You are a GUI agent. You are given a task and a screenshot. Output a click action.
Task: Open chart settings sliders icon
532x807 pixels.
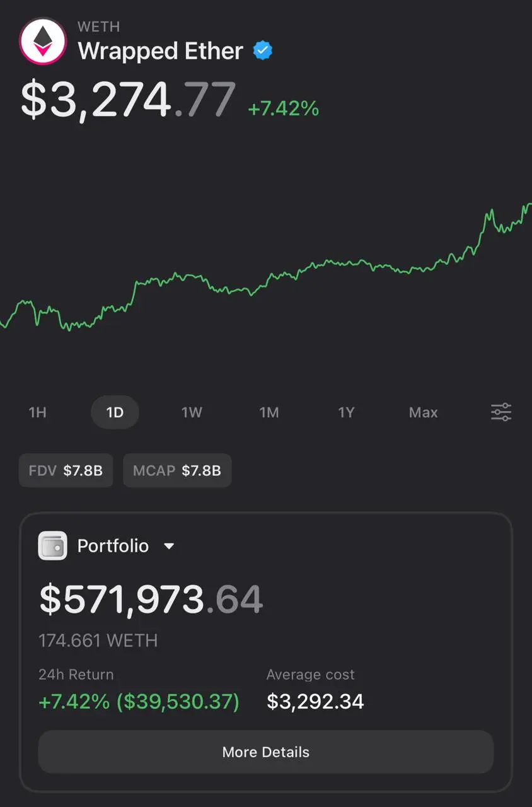501,412
